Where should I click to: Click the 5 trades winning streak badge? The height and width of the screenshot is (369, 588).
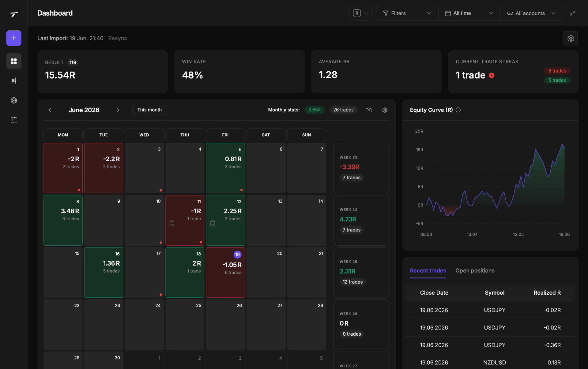(x=557, y=80)
